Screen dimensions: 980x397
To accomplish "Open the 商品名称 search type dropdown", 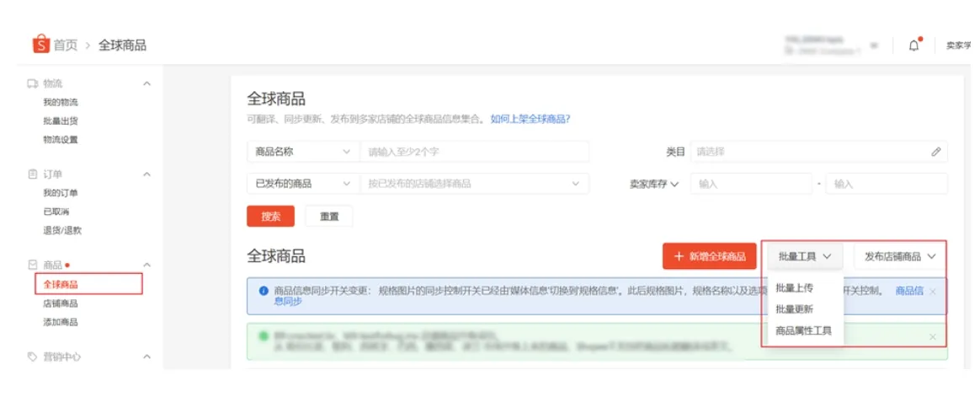I will pos(303,152).
